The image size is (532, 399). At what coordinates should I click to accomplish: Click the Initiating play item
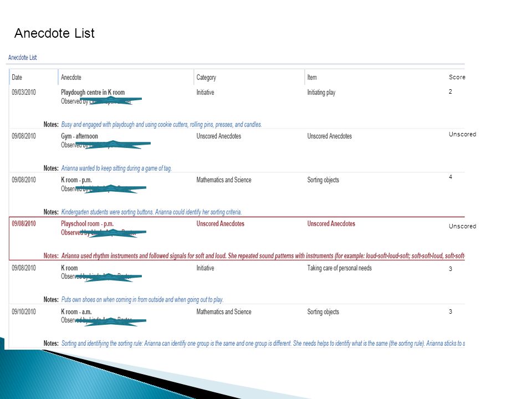click(x=321, y=93)
